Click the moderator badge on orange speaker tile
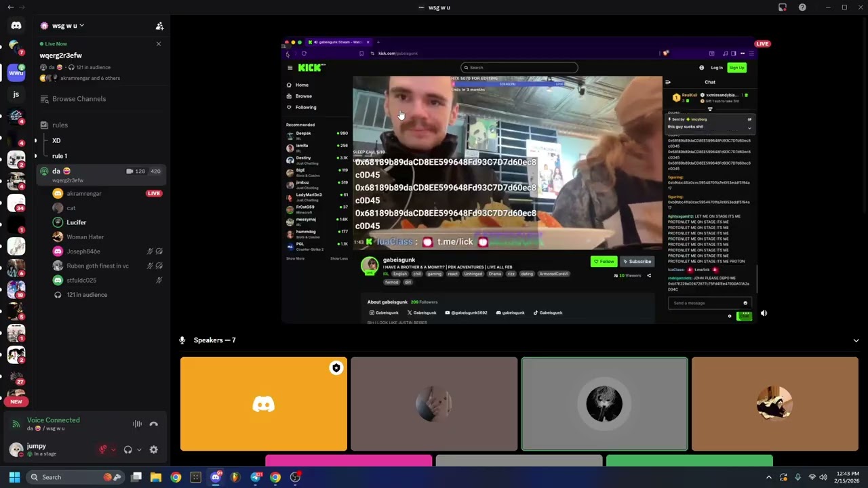The width and height of the screenshot is (868, 488). point(336,368)
